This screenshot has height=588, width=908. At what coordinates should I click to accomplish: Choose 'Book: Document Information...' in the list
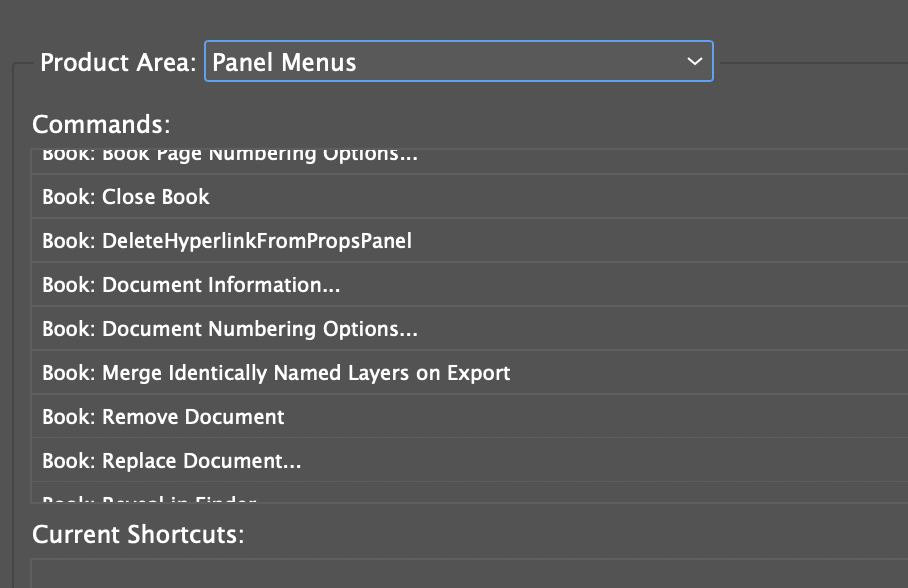click(x=191, y=285)
